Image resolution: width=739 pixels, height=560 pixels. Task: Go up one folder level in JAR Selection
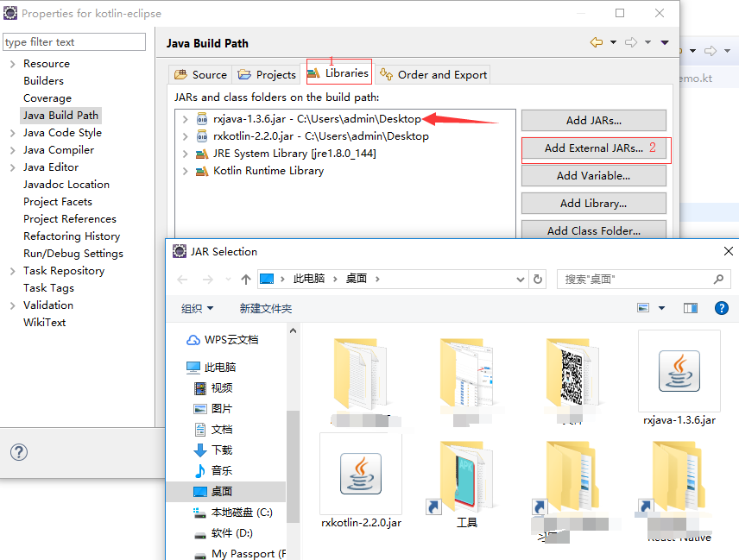tap(245, 280)
